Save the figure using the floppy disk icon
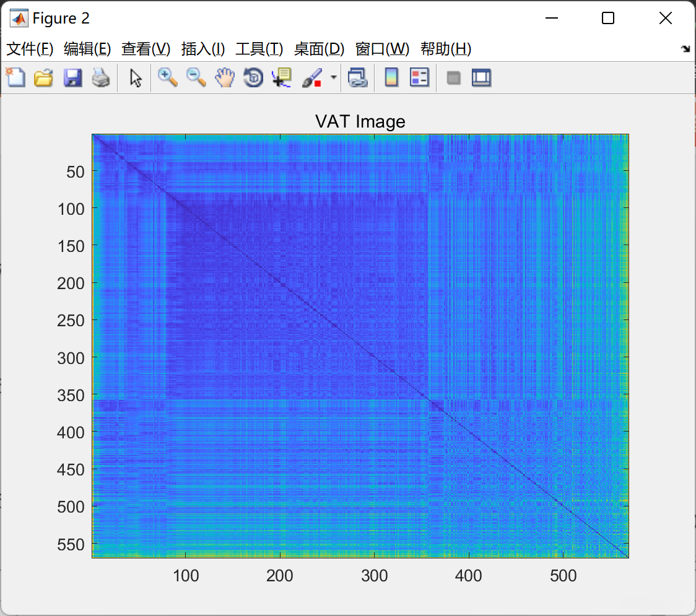The width and height of the screenshot is (696, 616). click(72, 77)
